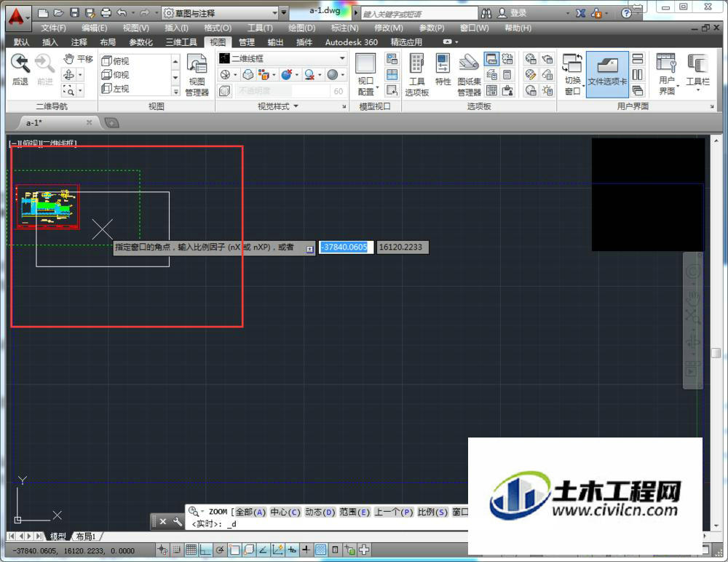Switch to the Autodesk 360 ribbon tab
The image size is (728, 562).
coord(352,42)
